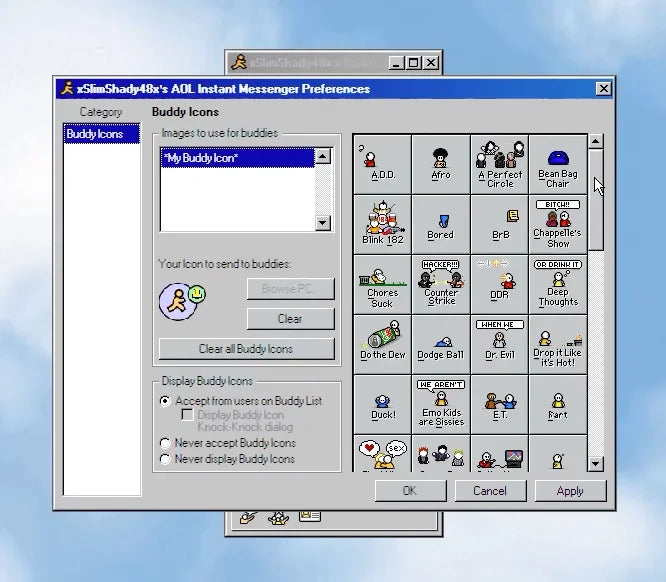
Task: Select the Chappelle's Show buddy icon
Action: 558,223
